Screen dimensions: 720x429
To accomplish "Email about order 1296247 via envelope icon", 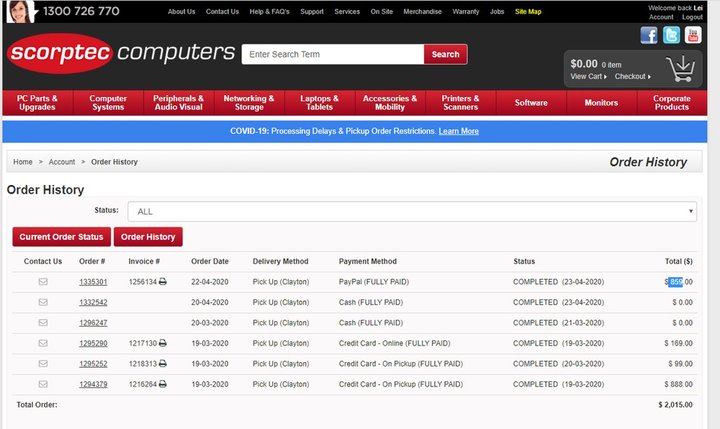I will (x=43, y=322).
